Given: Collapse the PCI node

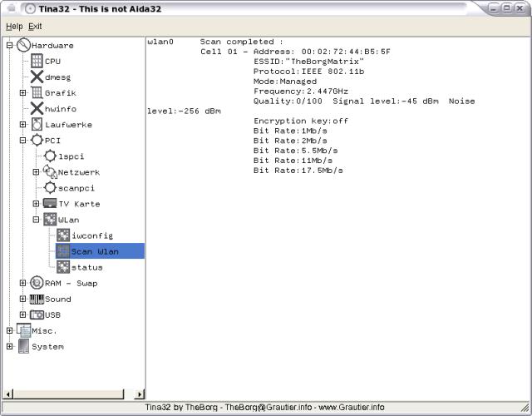Looking at the screenshot, I should [22, 141].
